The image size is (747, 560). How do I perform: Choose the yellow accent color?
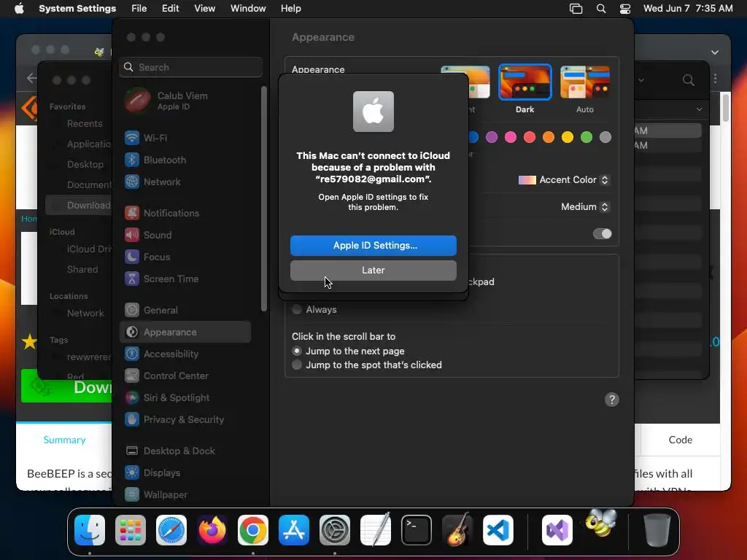[x=568, y=137]
